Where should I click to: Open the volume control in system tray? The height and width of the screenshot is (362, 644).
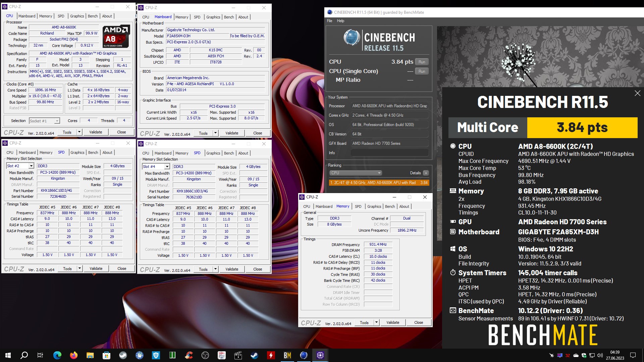point(600,355)
